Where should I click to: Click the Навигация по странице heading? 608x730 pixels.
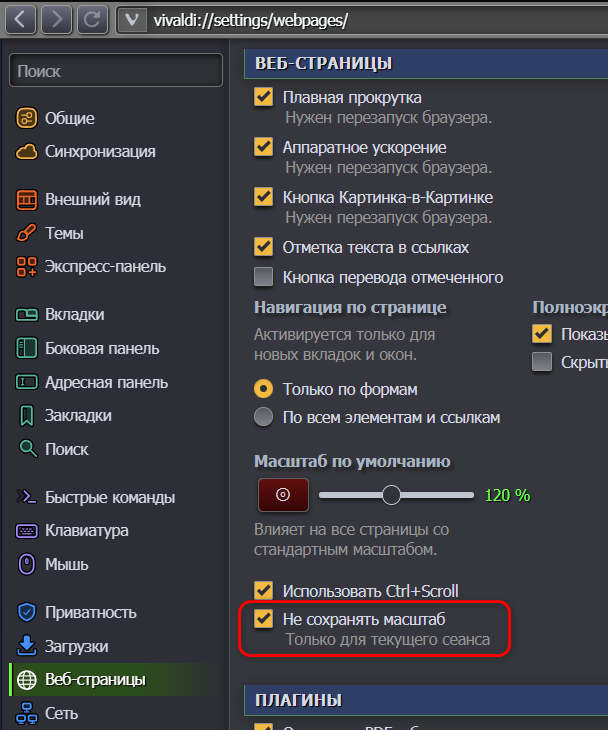click(350, 308)
